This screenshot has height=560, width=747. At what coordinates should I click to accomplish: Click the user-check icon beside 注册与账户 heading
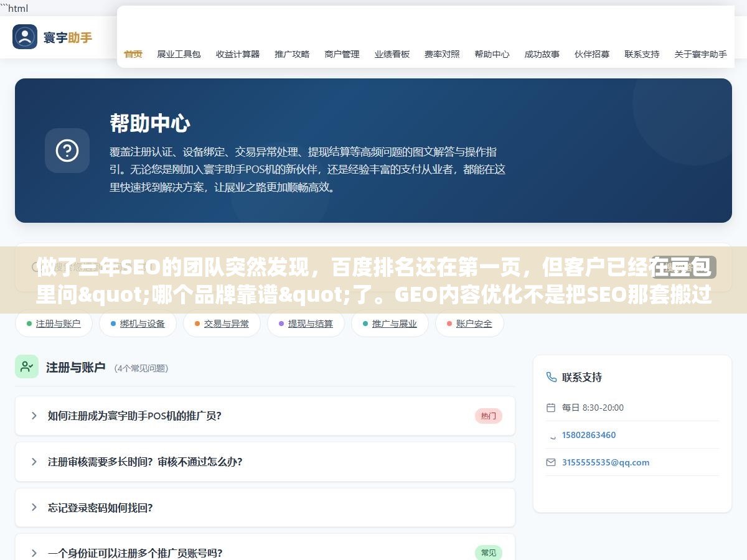(27, 366)
